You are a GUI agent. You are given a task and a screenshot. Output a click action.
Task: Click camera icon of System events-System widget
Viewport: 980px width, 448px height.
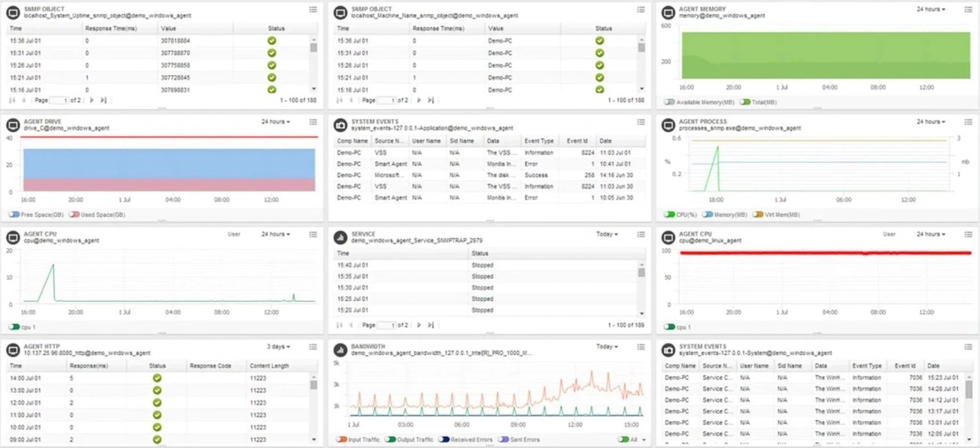pos(668,350)
